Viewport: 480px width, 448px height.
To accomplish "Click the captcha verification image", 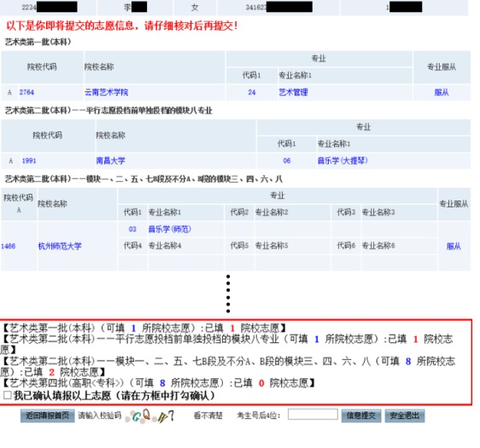I will point(149,416).
